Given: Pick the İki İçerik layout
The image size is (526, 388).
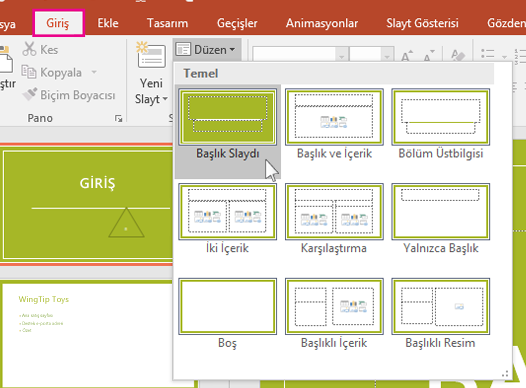Looking at the screenshot, I should [x=227, y=219].
